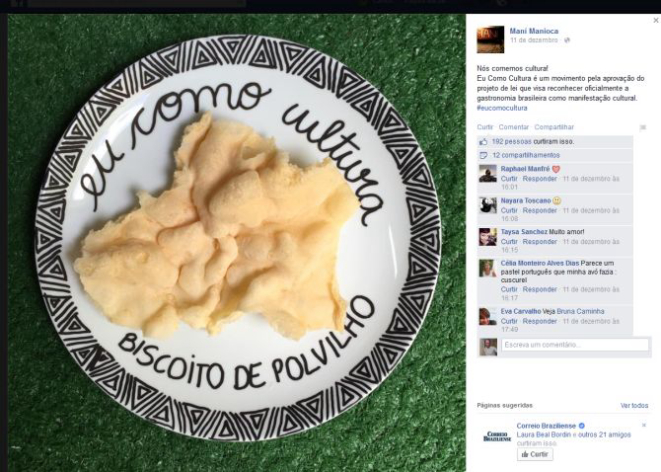The image size is (661, 472).
Task: Like the Correio Braziliense page
Action: (x=535, y=454)
